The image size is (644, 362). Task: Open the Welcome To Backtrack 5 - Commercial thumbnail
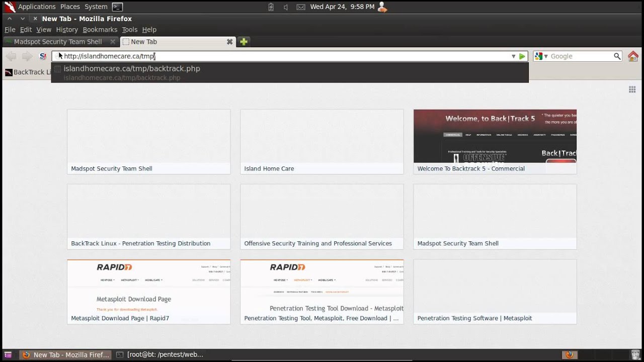coord(495,142)
